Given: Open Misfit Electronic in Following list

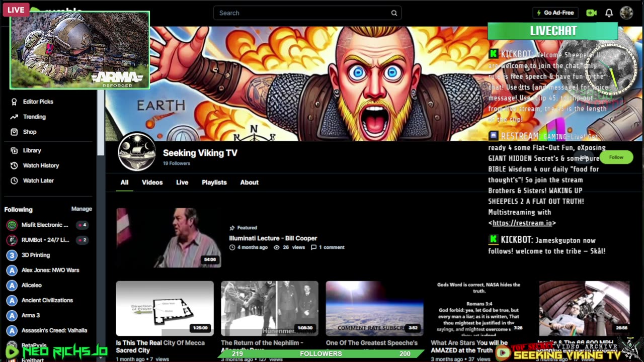Looking at the screenshot, I should (45, 225).
